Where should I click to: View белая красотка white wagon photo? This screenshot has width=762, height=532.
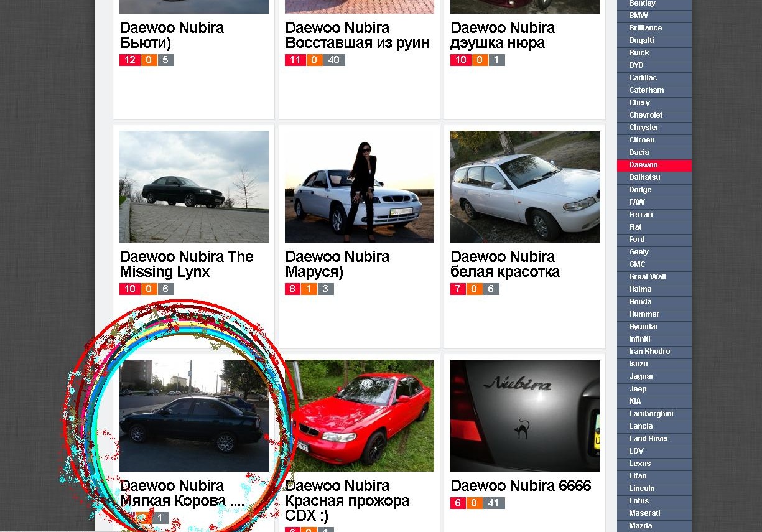(525, 187)
